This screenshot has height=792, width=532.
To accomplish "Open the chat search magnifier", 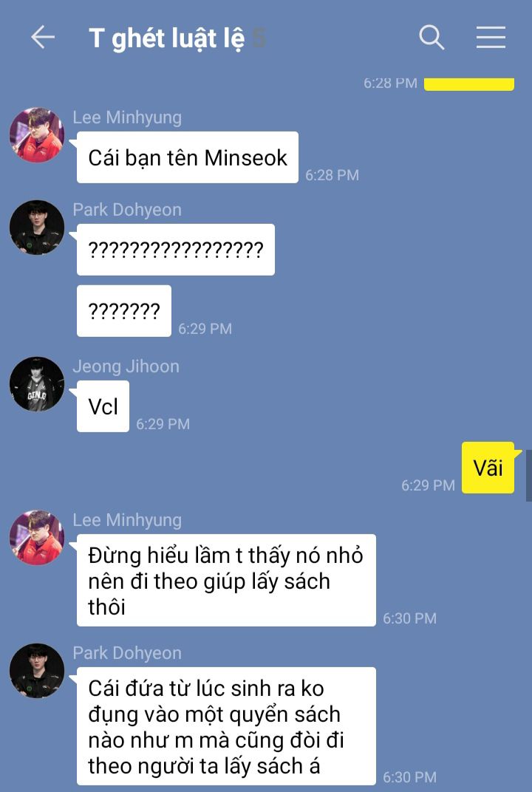I will [x=432, y=38].
